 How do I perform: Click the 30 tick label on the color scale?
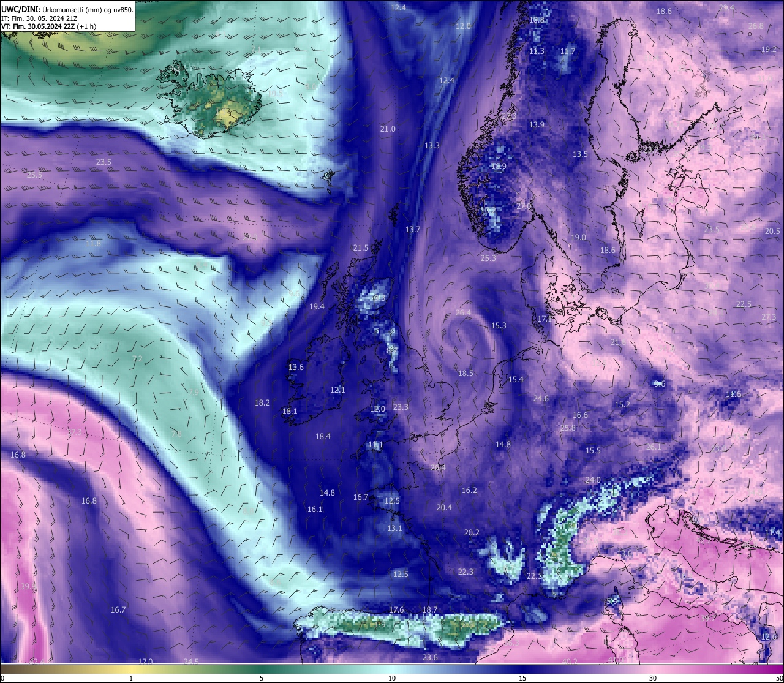pos(653,678)
